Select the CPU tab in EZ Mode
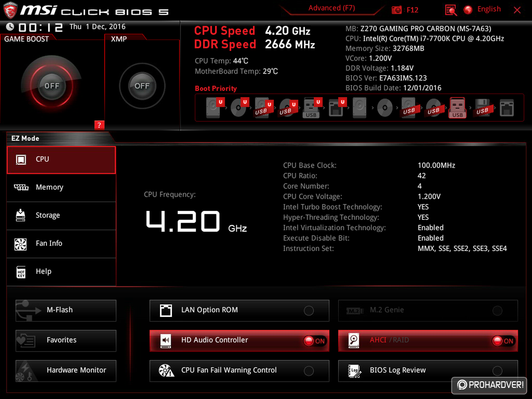532x399 pixels. pos(61,160)
